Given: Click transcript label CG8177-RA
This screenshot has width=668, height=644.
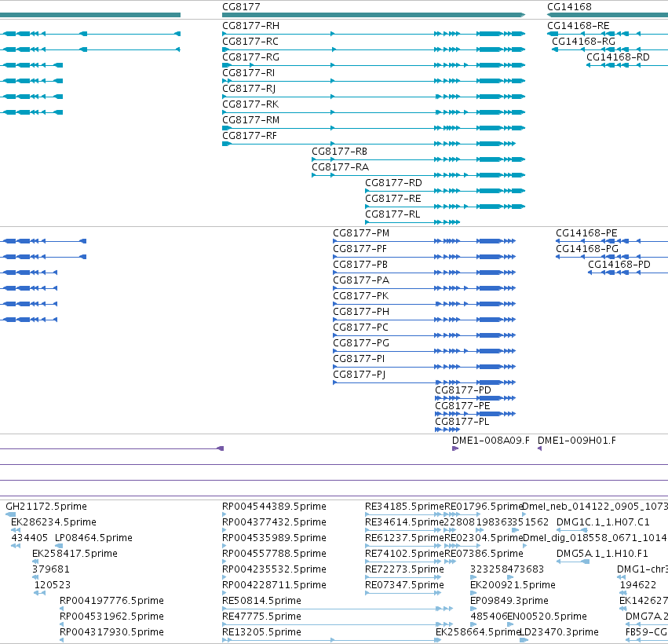Looking at the screenshot, I should coord(341,167).
